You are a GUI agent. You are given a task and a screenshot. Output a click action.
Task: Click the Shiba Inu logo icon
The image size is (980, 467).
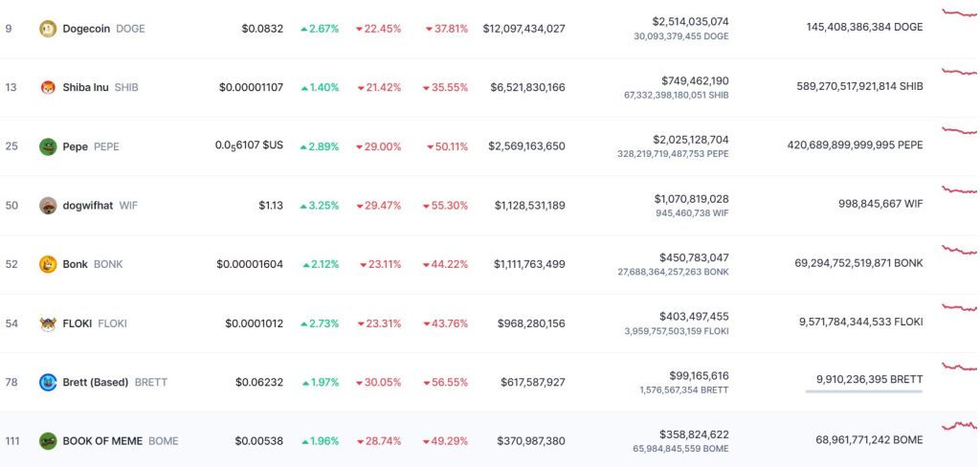[48, 87]
